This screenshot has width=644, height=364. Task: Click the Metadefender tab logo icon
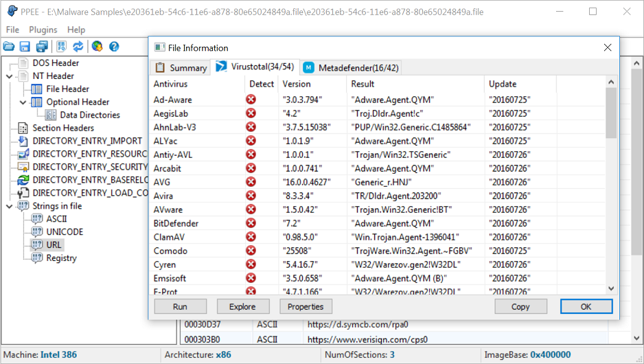pos(309,68)
